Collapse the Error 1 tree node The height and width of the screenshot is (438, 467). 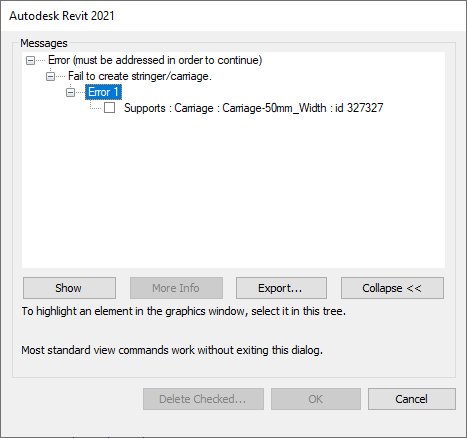point(70,92)
